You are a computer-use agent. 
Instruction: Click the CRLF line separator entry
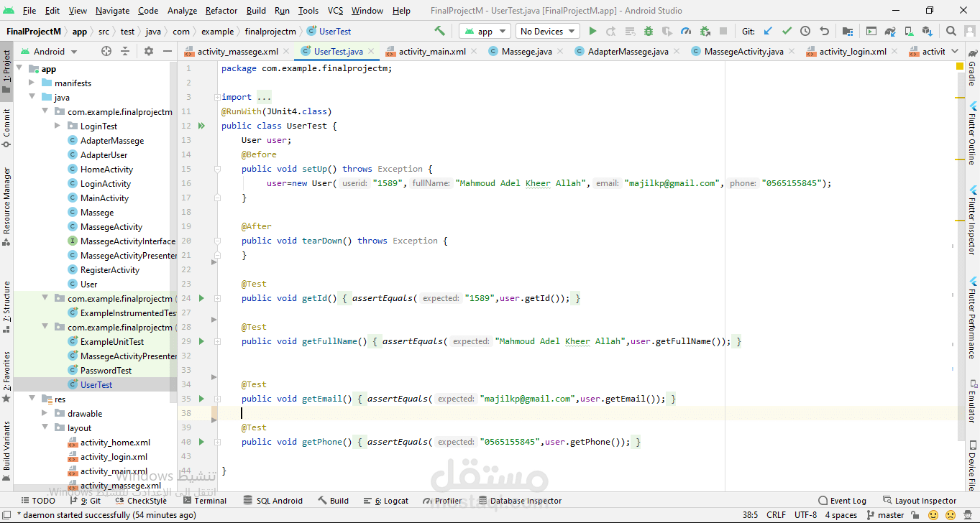(x=777, y=515)
